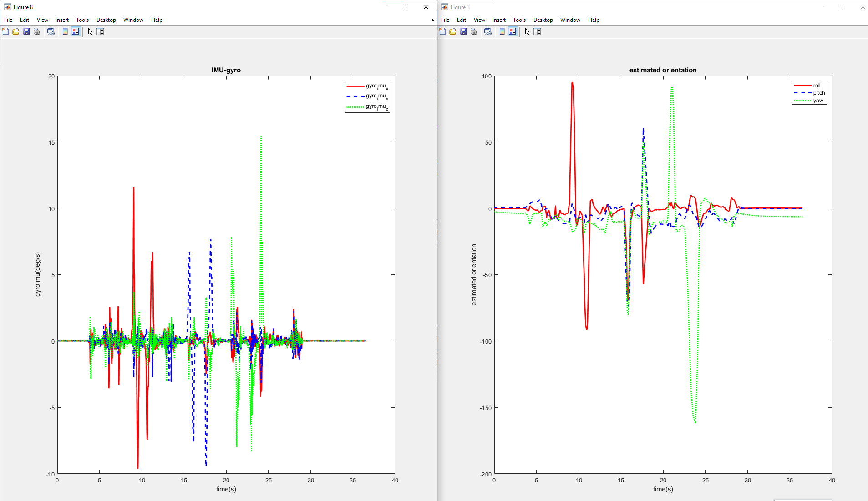Click the red roll line sample in legend
The width and height of the screenshot is (868, 501).
pyautogui.click(x=802, y=86)
